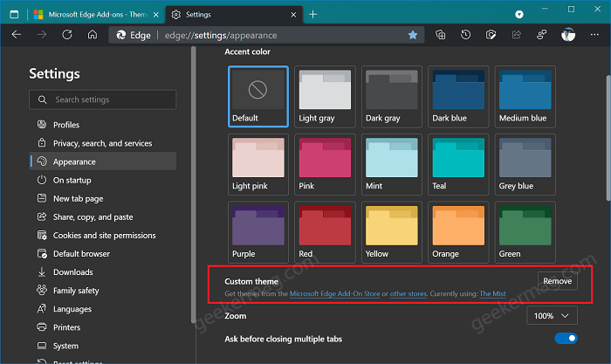This screenshot has height=364, width=611.
Task: Select the Orange accent color
Action: point(458,232)
